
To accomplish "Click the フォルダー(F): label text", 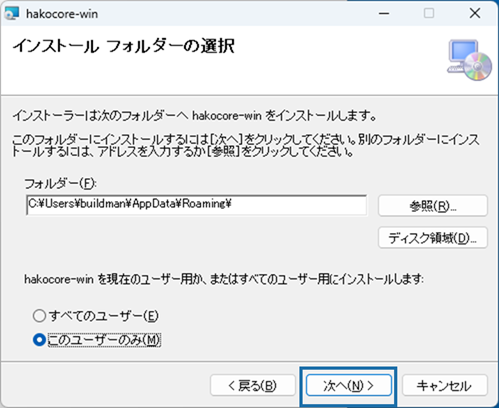I will pos(60,183).
